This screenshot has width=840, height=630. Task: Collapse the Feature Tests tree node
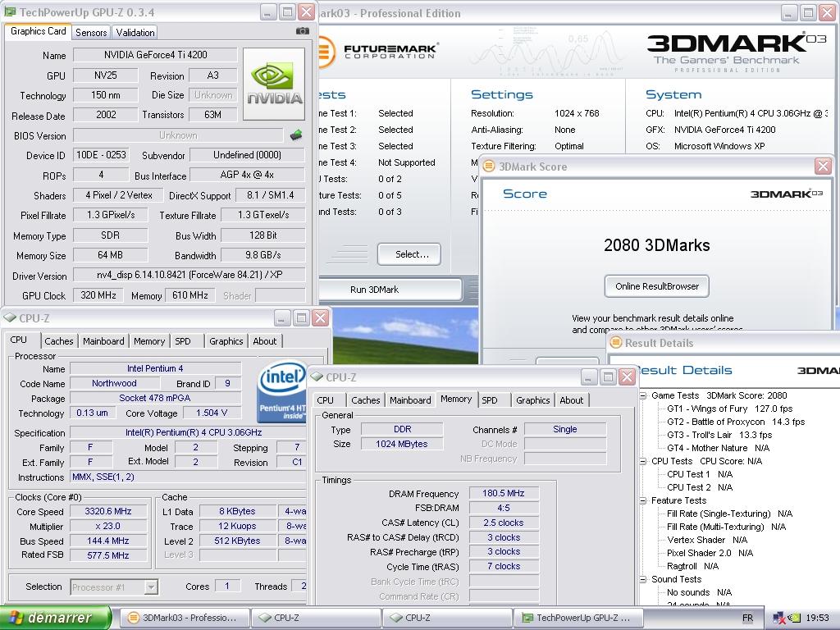click(x=643, y=500)
